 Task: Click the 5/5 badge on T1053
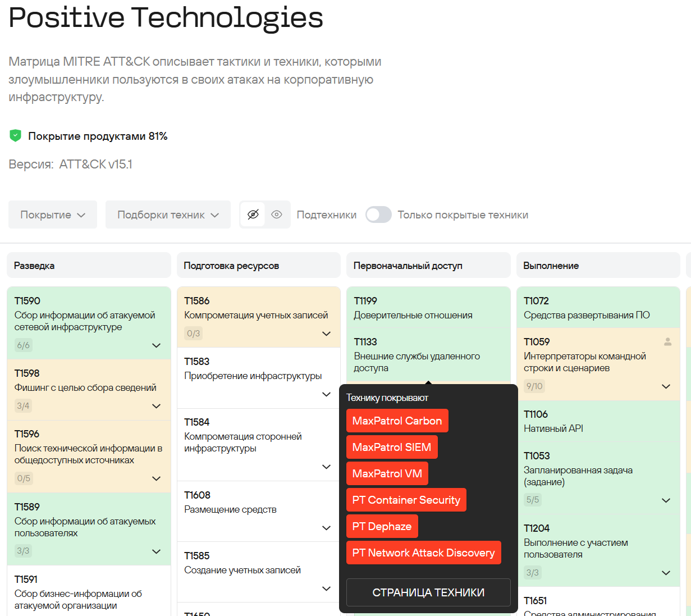pyautogui.click(x=533, y=500)
